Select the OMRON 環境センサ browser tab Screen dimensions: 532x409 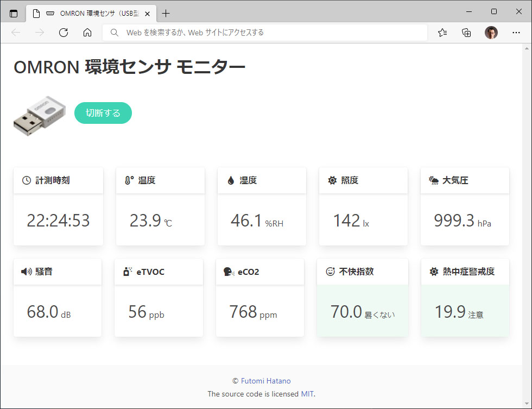click(91, 14)
